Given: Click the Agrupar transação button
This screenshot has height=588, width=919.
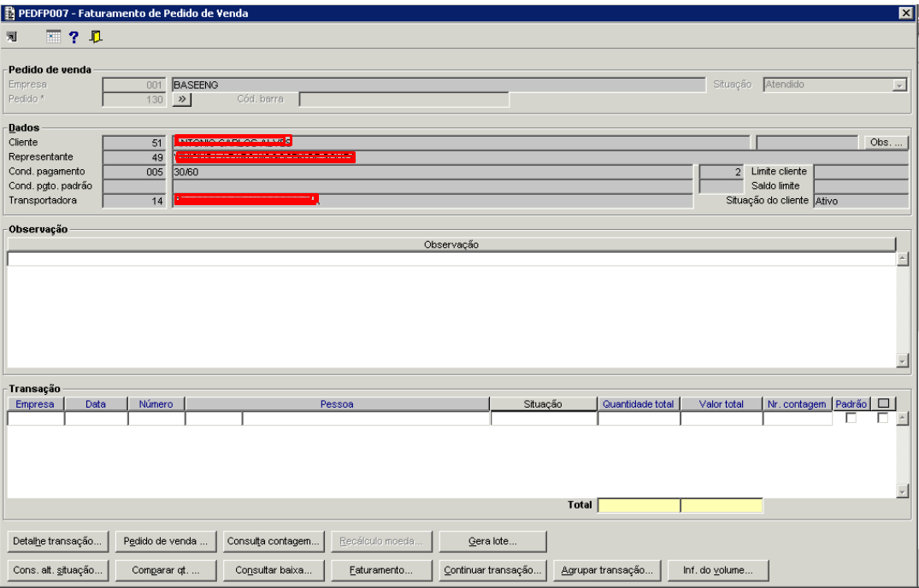Looking at the screenshot, I should tap(607, 570).
